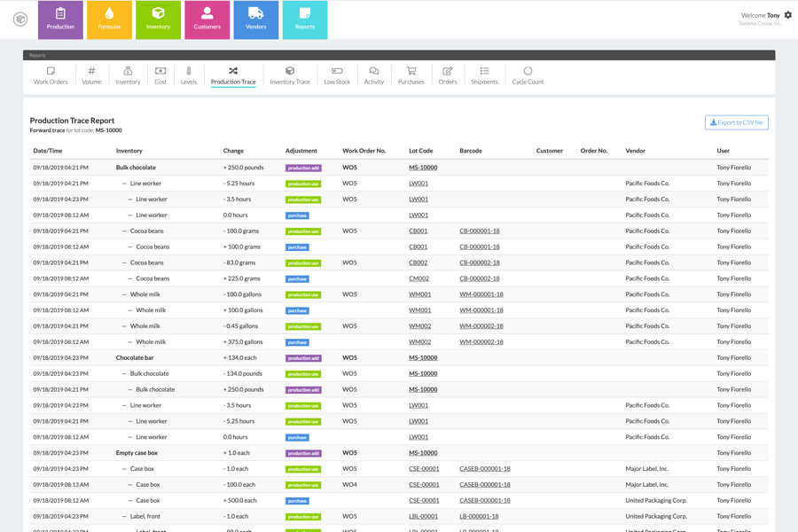Click the settings gear next to Welcome Tony

point(787,15)
